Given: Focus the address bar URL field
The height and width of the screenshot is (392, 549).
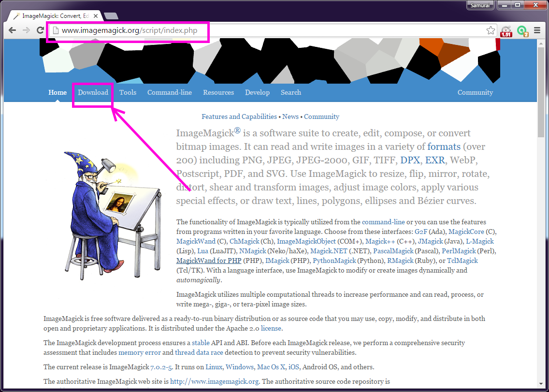Looking at the screenshot, I should click(273, 30).
